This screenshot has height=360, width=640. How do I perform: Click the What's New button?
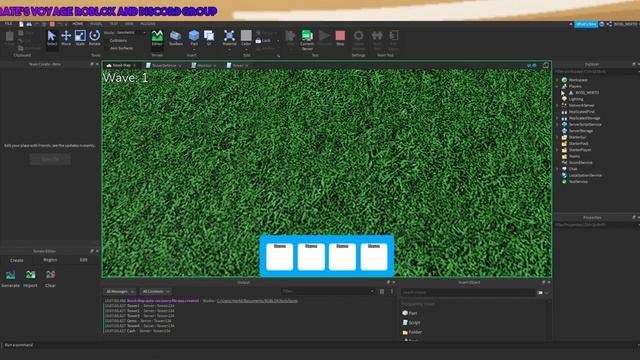click(586, 24)
